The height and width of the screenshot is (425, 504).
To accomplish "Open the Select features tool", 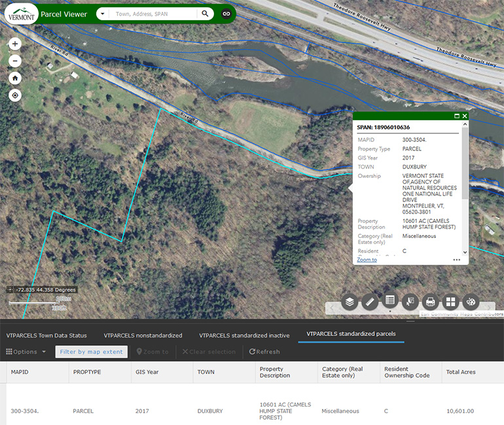I will click(410, 302).
